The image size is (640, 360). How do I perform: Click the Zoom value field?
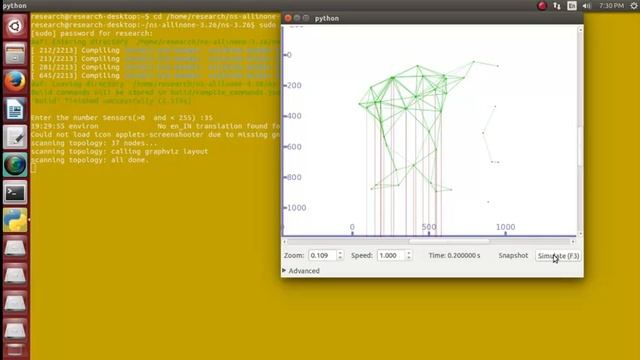point(322,256)
